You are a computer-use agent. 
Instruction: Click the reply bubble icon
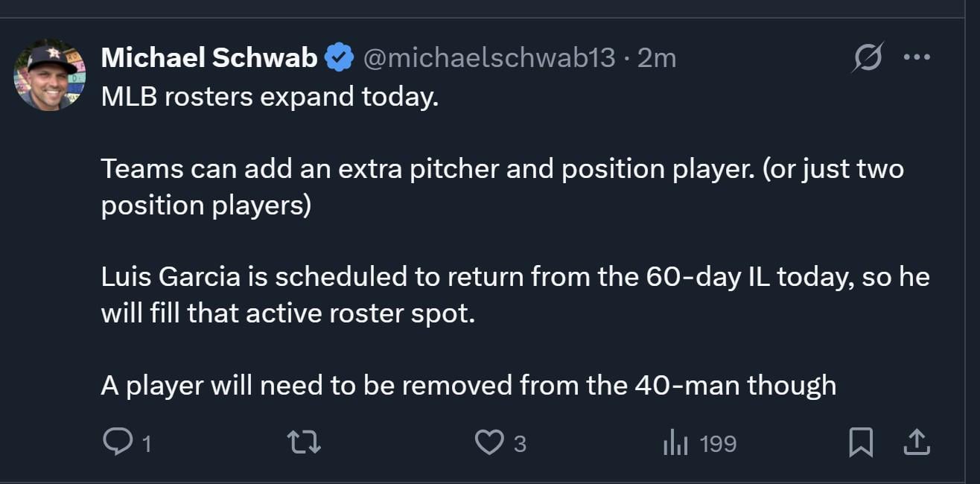(119, 442)
